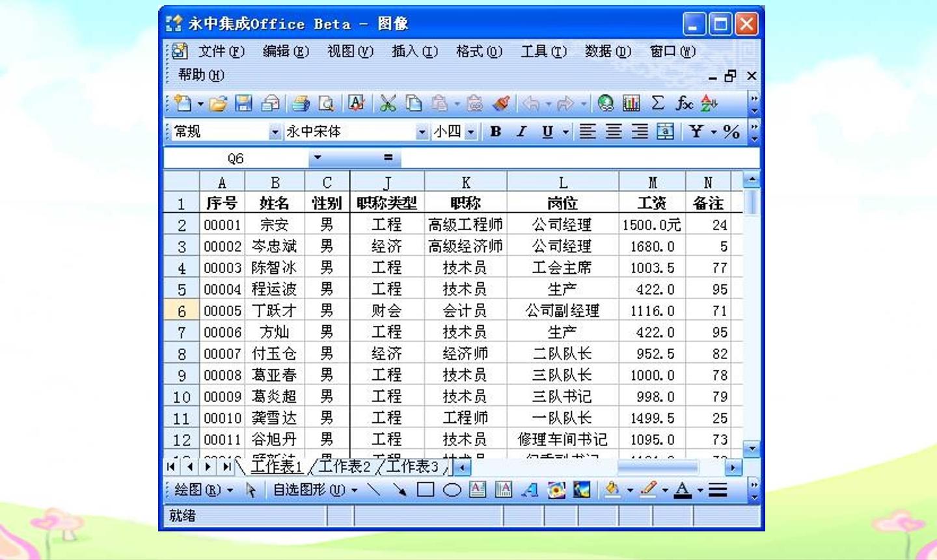
Task: Switch to the 工作表2 sheet tab
Action: click(344, 466)
